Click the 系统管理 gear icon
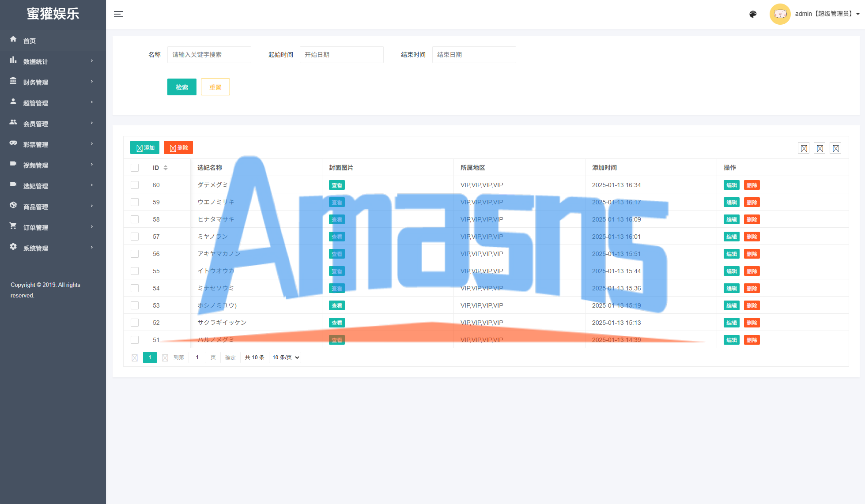The image size is (865, 504). pos(13,247)
